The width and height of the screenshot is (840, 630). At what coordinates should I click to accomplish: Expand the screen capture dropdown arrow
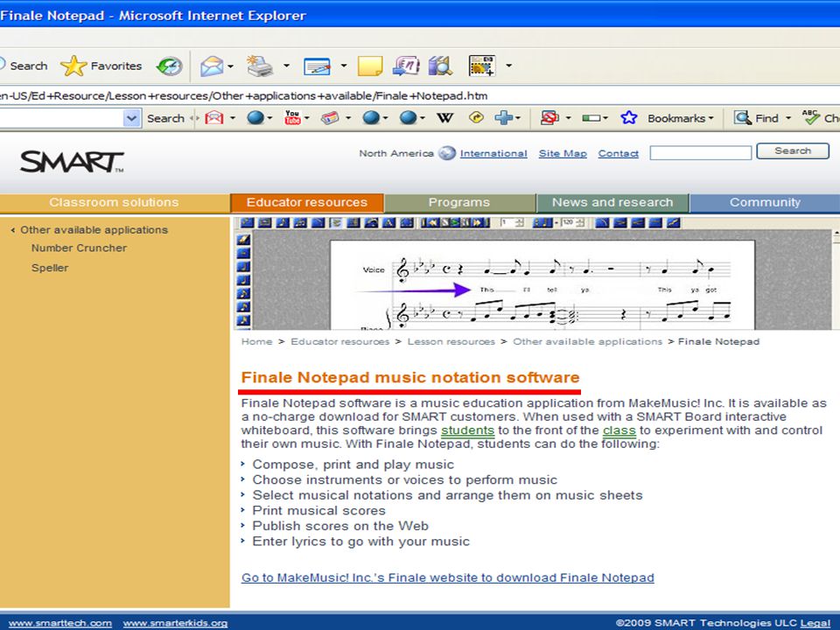coord(508,66)
